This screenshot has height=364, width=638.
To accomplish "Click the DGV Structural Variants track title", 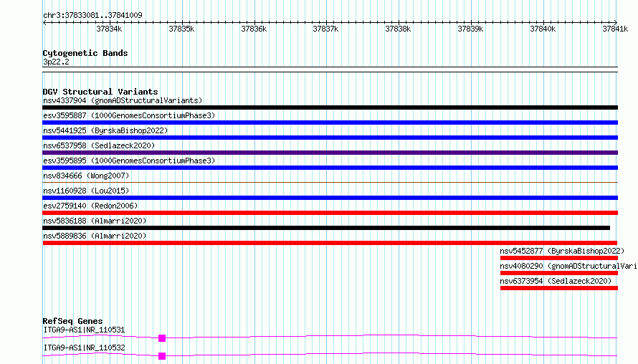I will [100, 92].
